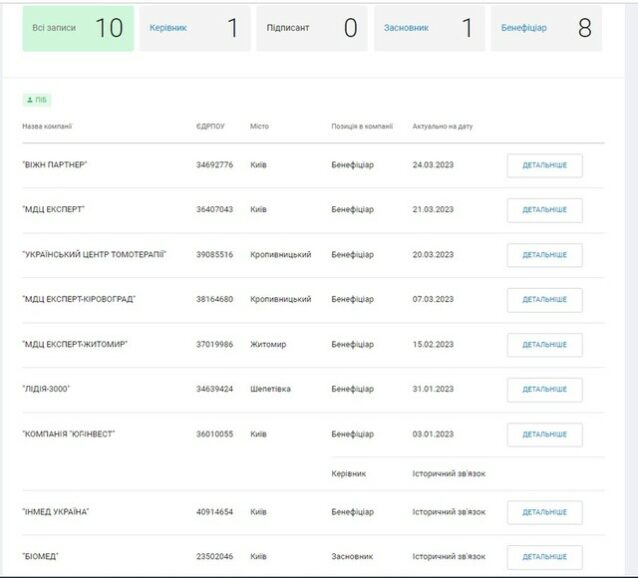
Task: Click ДЕТАЛЬНІШЕ for МДЦ ЕКСПЕРТ row
Action: click(x=544, y=210)
